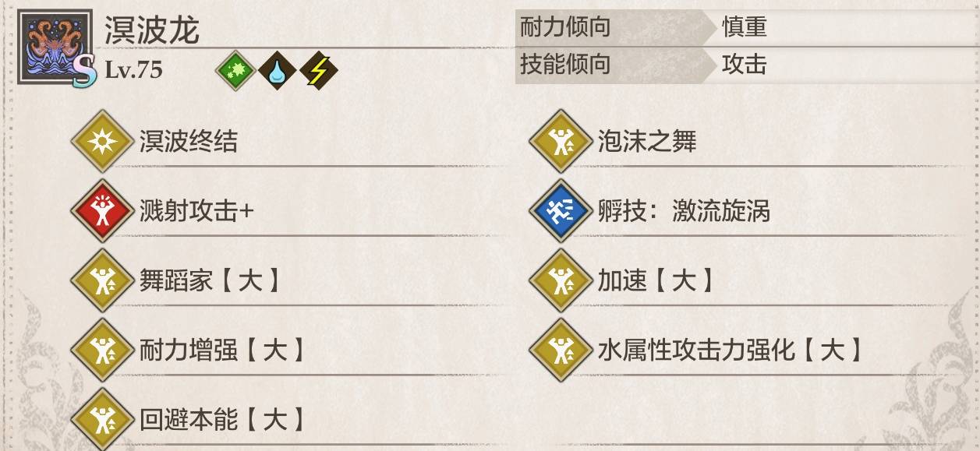
Task: Click the blue icon beside 孵技：激流旋涡
Action: (x=561, y=211)
